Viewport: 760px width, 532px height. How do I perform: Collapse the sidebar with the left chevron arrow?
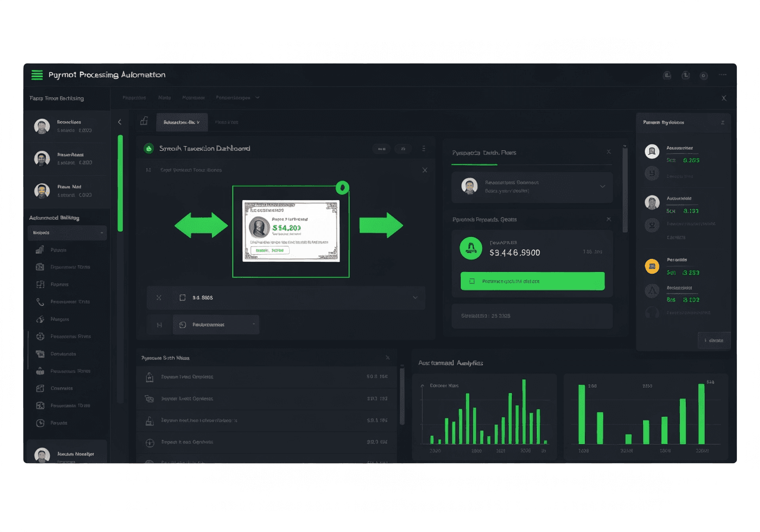119,122
